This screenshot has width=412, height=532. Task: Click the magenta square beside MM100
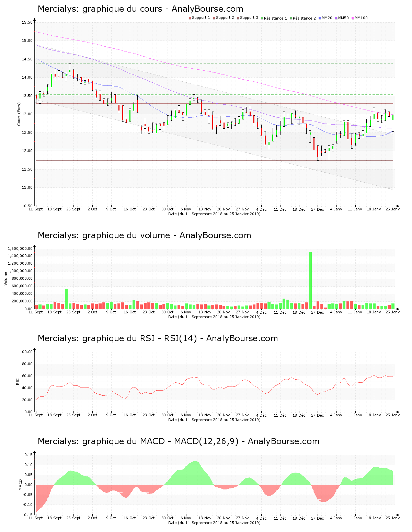point(353,18)
